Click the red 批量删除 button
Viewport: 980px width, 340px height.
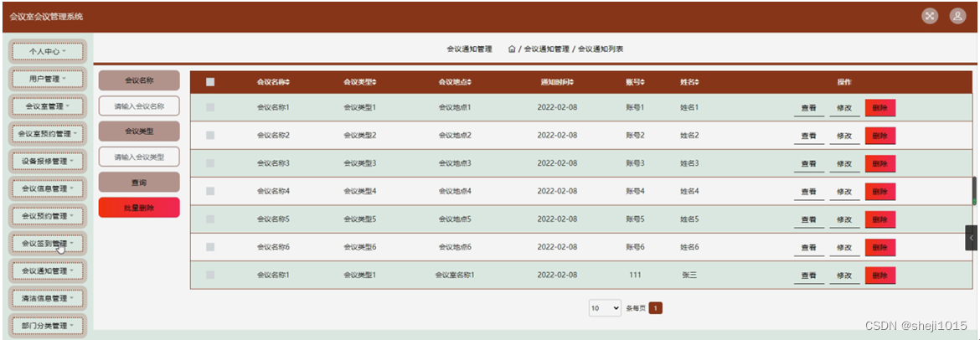point(139,208)
